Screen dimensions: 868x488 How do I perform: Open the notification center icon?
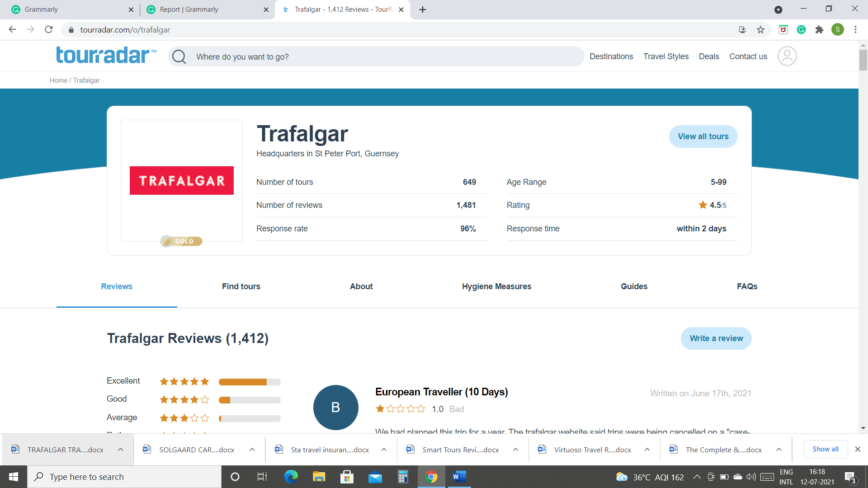coord(850,477)
